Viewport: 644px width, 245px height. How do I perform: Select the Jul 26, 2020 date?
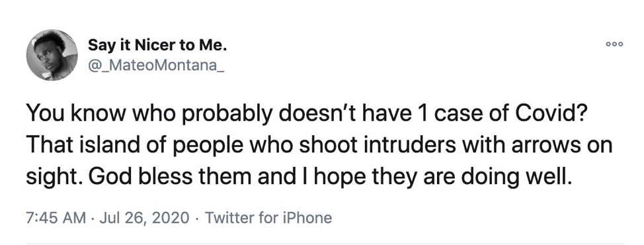click(x=145, y=217)
